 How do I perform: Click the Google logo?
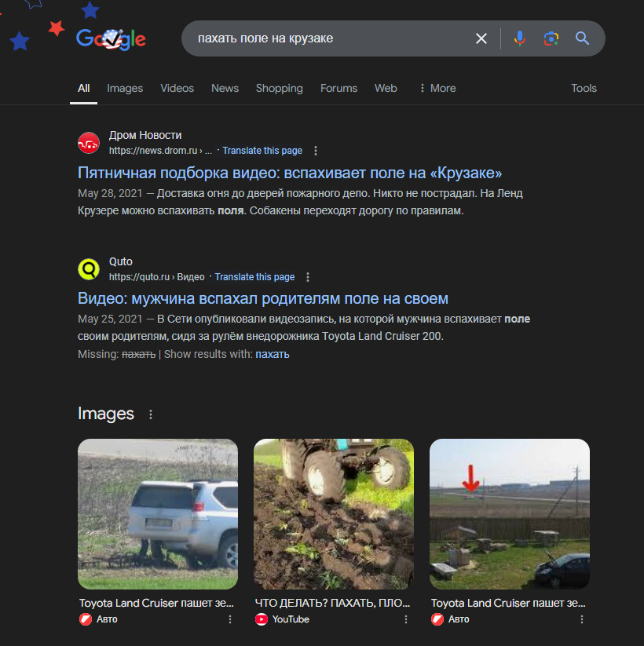pyautogui.click(x=111, y=38)
